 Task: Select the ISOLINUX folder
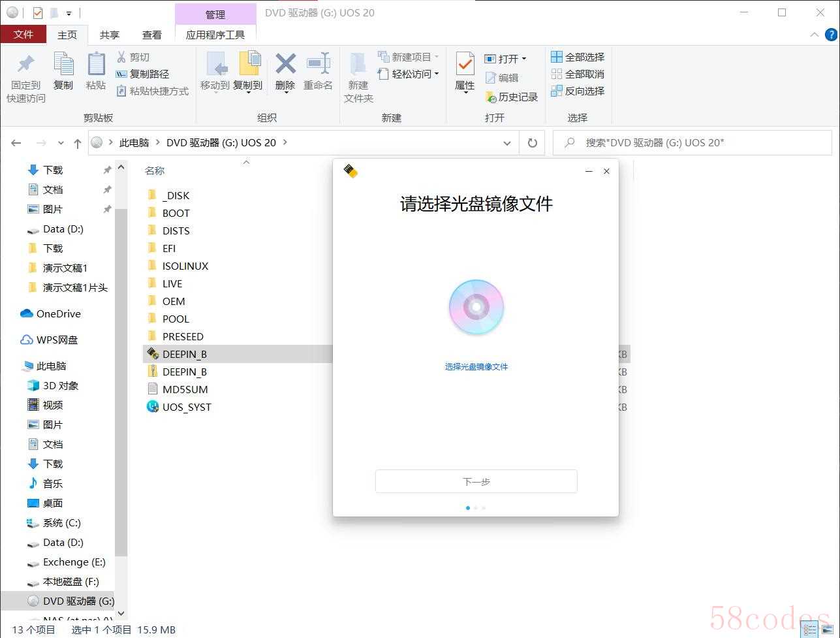tap(178, 266)
